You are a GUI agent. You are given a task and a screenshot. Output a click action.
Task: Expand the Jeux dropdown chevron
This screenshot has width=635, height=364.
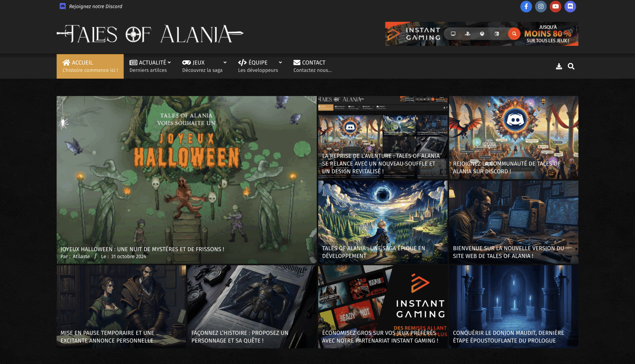[x=225, y=62]
